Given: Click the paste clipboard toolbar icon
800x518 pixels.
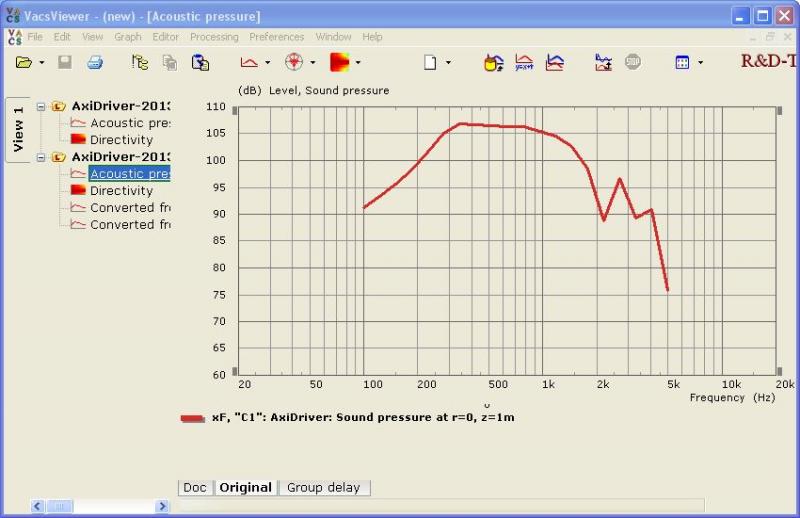Looking at the screenshot, I should [x=200, y=62].
